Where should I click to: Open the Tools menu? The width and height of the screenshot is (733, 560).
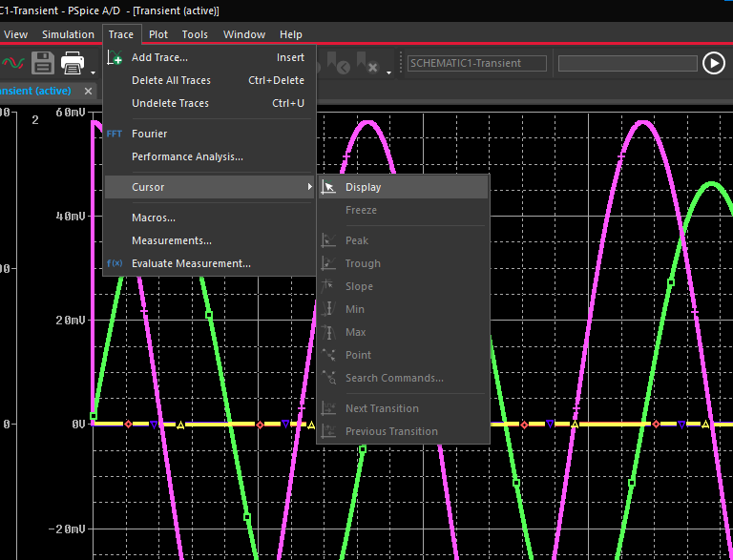coord(195,34)
